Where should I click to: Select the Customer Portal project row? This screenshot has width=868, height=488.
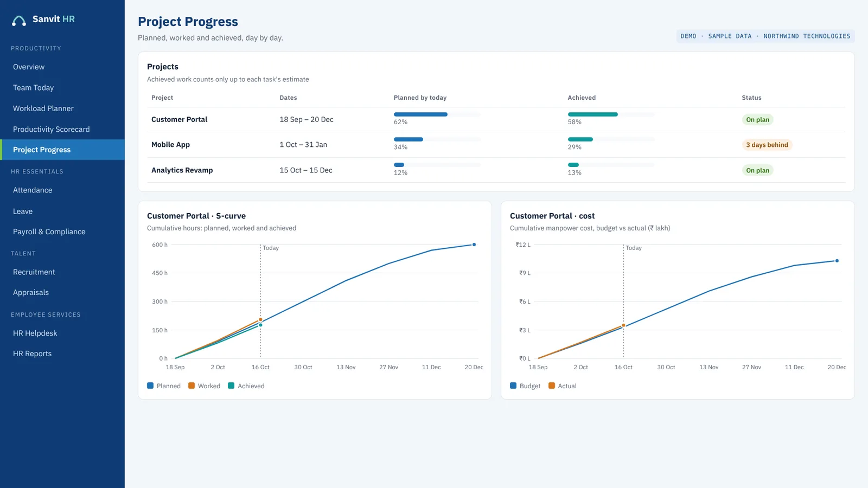click(x=496, y=119)
